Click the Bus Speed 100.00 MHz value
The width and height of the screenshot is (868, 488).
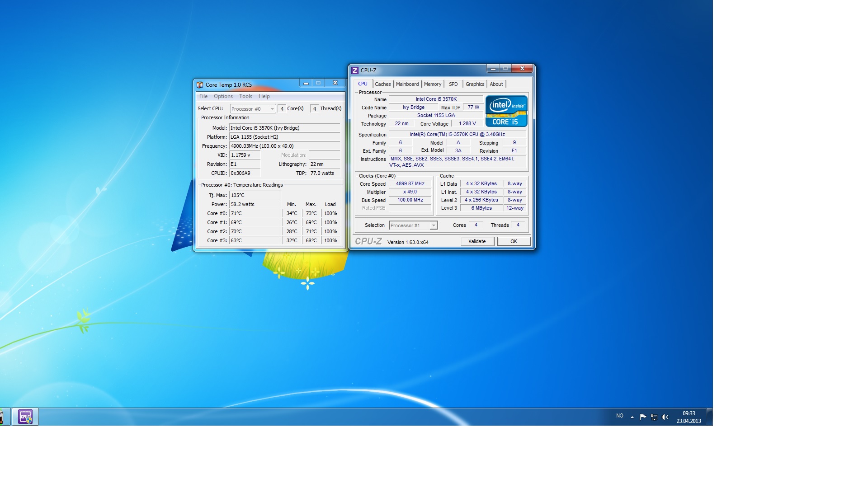(410, 200)
